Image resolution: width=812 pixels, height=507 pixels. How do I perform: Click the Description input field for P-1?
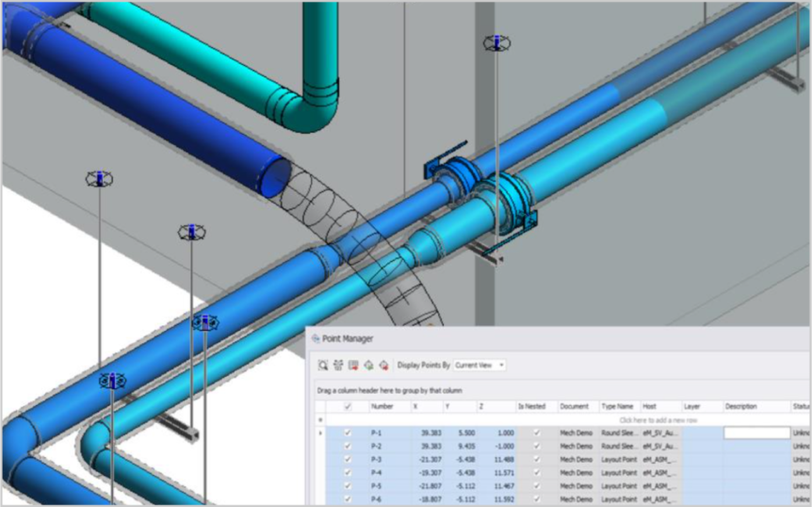pos(756,433)
